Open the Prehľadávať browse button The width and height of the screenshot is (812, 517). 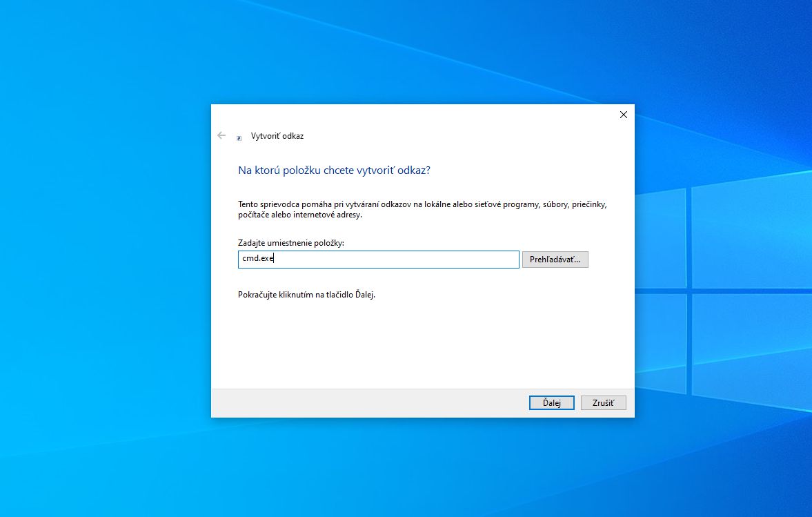555,260
